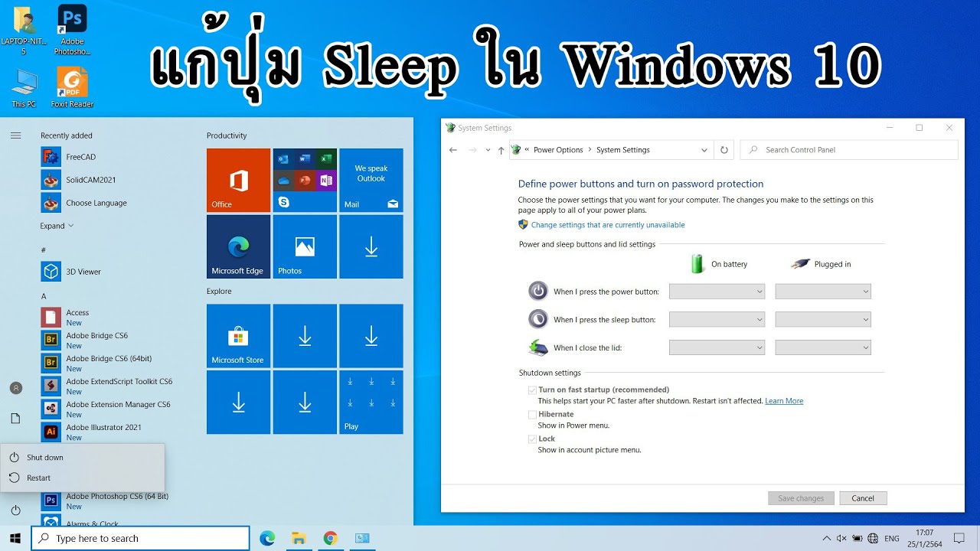The width and height of the screenshot is (980, 551).
Task: Click ENG language indicator
Action: coord(891,539)
